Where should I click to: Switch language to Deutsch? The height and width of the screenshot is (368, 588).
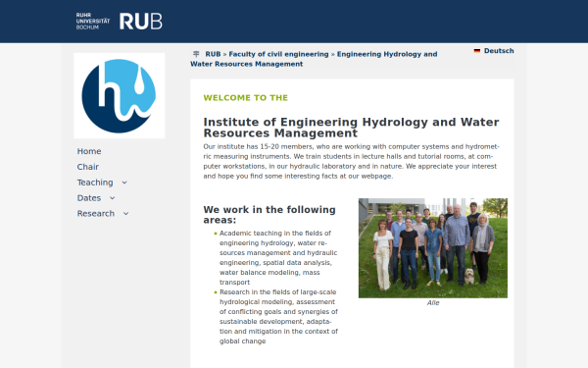(499, 51)
